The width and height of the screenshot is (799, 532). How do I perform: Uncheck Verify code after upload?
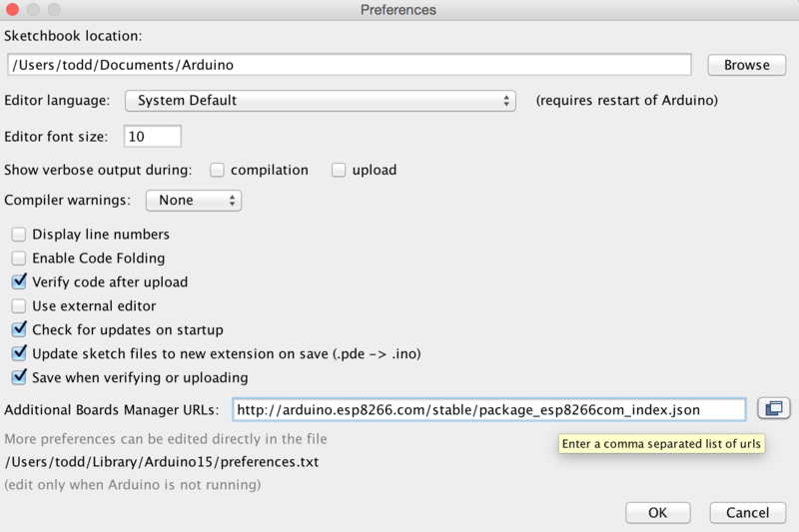tap(19, 281)
